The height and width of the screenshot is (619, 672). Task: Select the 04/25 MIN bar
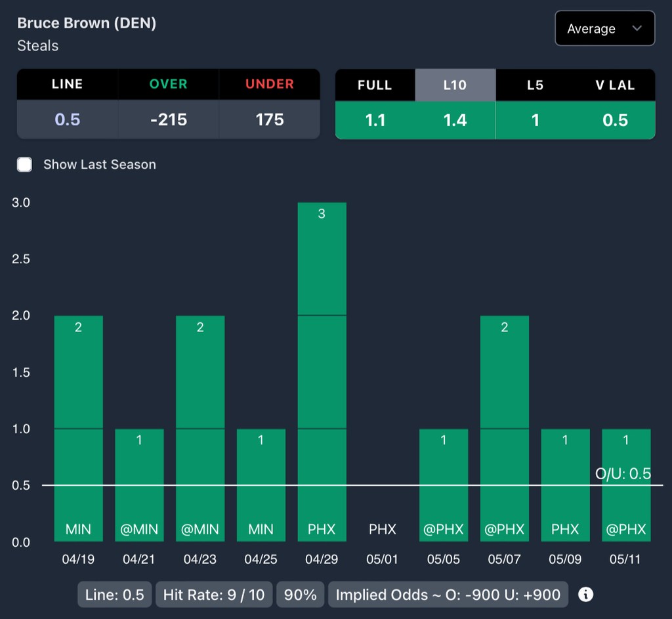click(x=261, y=485)
